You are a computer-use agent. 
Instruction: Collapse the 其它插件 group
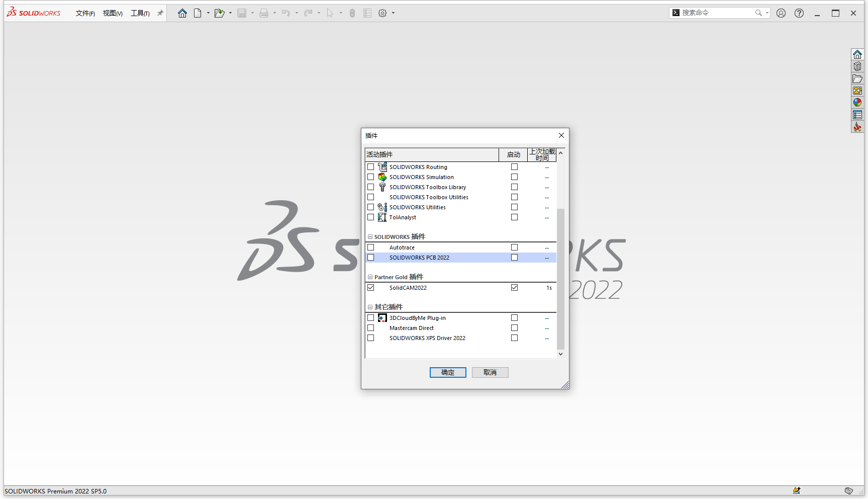point(370,307)
